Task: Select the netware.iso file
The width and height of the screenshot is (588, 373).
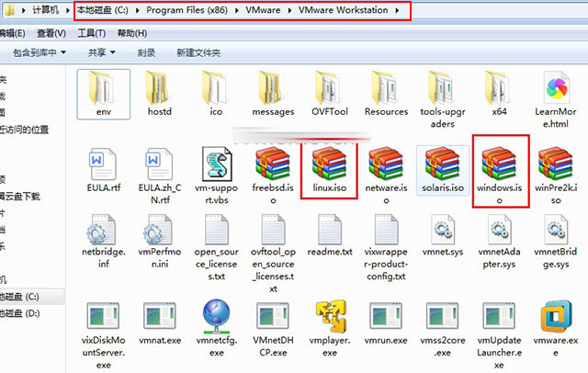Action: [x=386, y=176]
